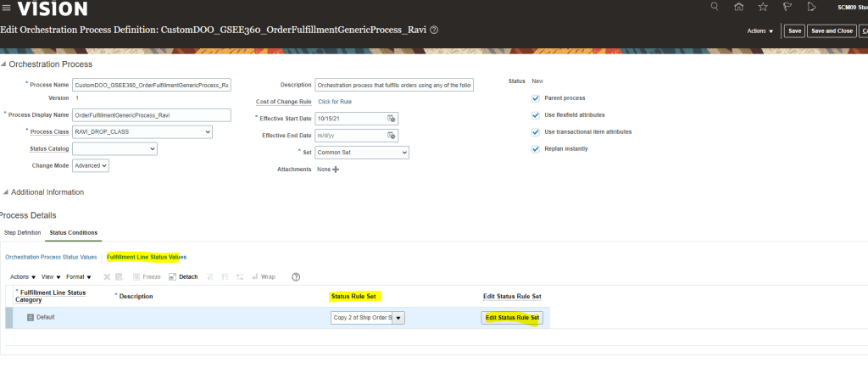Image resolution: width=868 pixels, height=367 pixels.
Task: Open the Process Class dropdown
Action: click(207, 132)
